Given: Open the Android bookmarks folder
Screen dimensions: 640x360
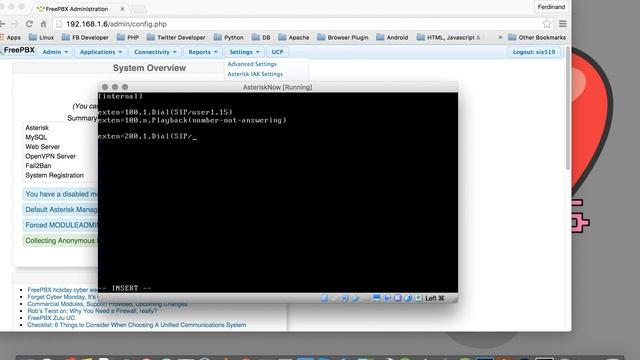Looking at the screenshot, I should [x=392, y=38].
